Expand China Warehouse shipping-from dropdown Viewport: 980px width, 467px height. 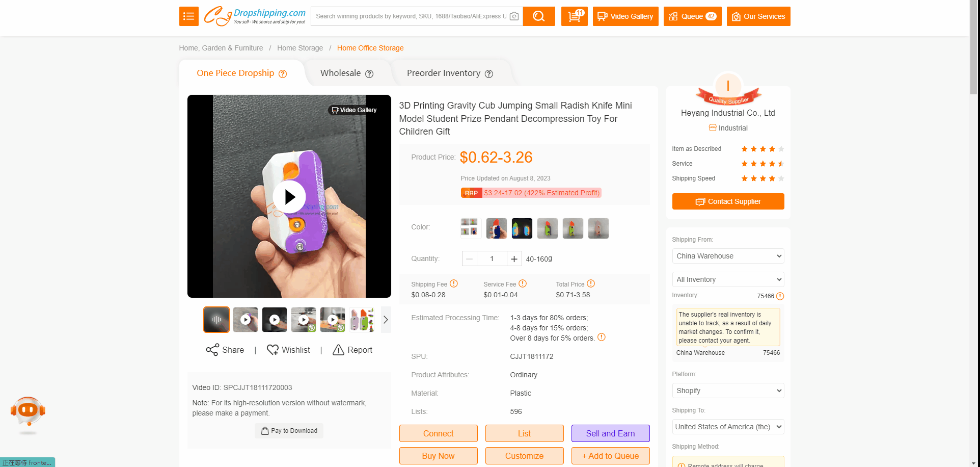(728, 256)
